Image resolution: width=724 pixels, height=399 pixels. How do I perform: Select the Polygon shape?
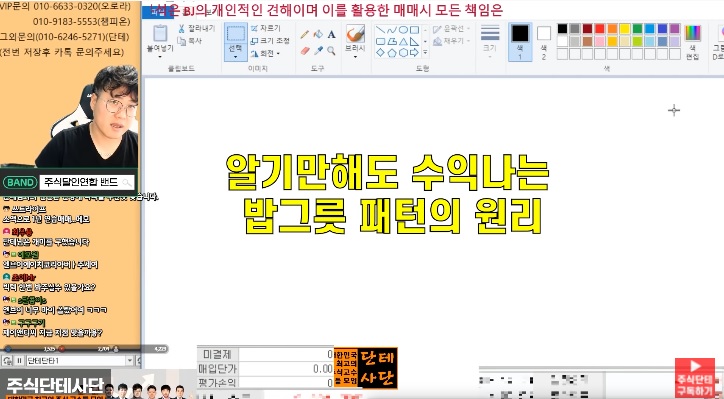[x=392, y=42]
